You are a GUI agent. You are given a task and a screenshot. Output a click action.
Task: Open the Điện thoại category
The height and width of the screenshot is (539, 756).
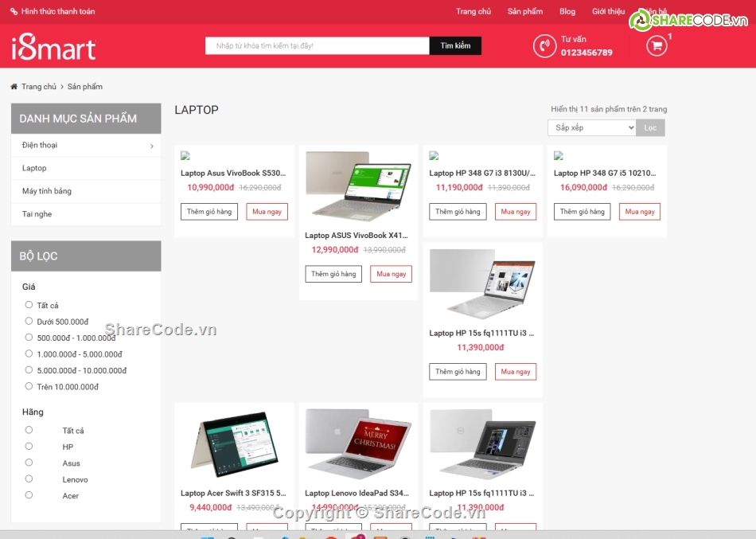(x=40, y=145)
